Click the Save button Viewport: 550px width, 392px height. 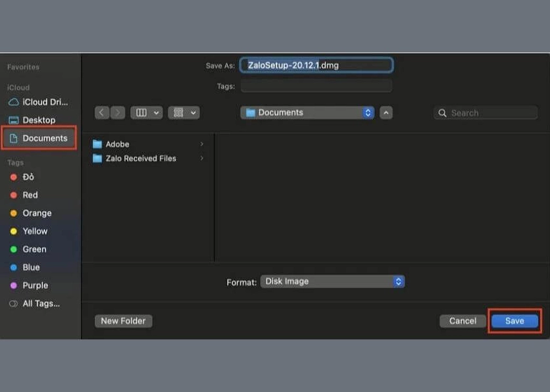coord(514,321)
